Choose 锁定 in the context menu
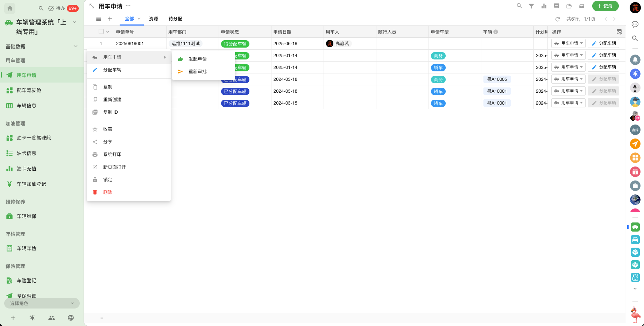 coord(129,179)
